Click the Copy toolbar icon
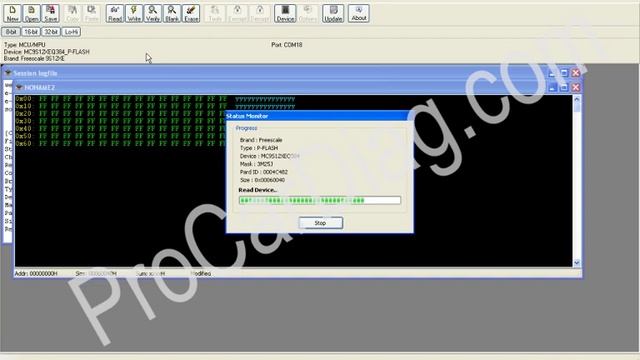The height and width of the screenshot is (360, 640). (72, 13)
